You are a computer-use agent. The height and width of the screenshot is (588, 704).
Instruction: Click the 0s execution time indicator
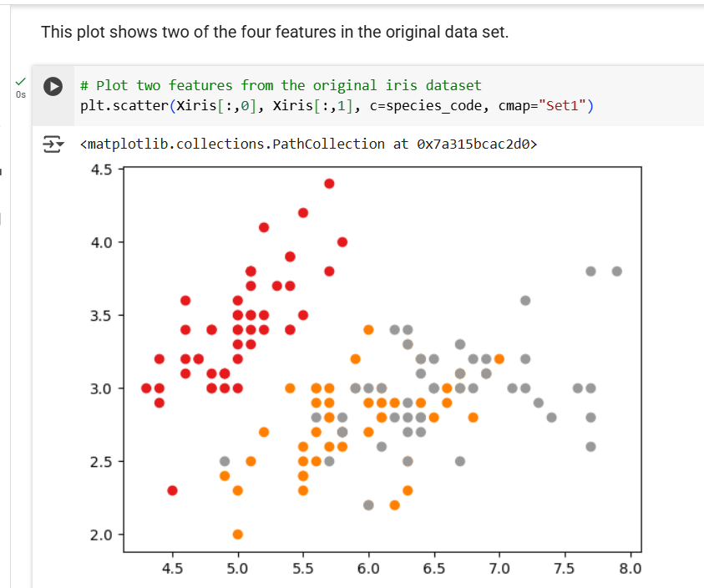[x=21, y=94]
